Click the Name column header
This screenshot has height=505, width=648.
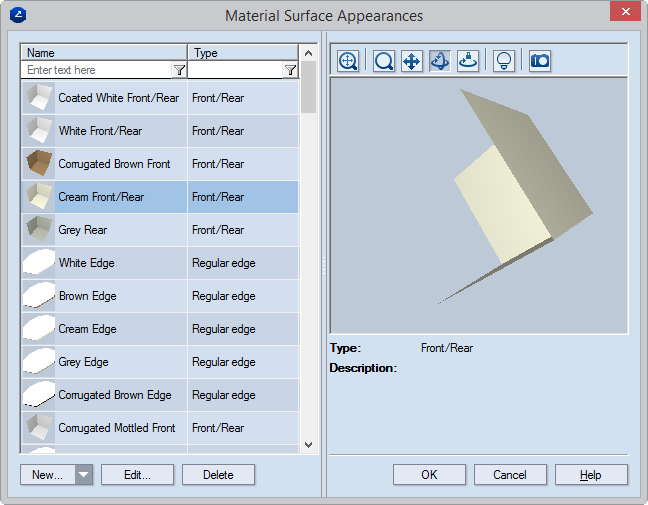click(104, 53)
